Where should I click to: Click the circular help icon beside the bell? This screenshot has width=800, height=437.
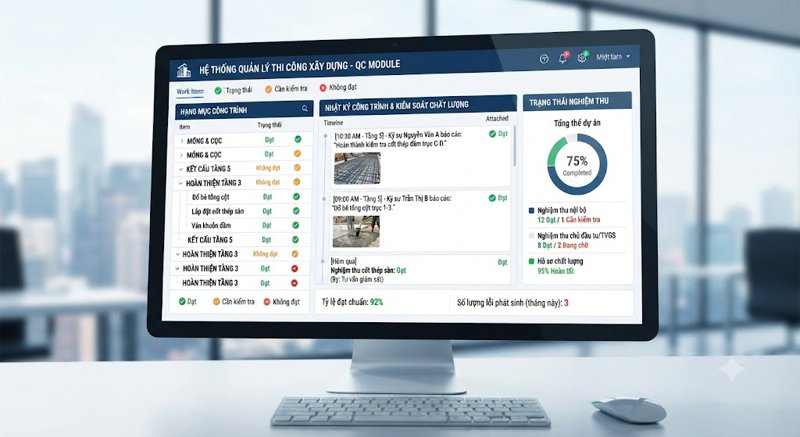tap(544, 59)
